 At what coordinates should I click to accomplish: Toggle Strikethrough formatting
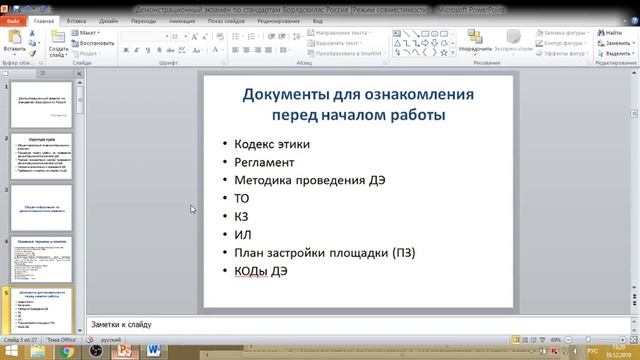[x=170, y=50]
